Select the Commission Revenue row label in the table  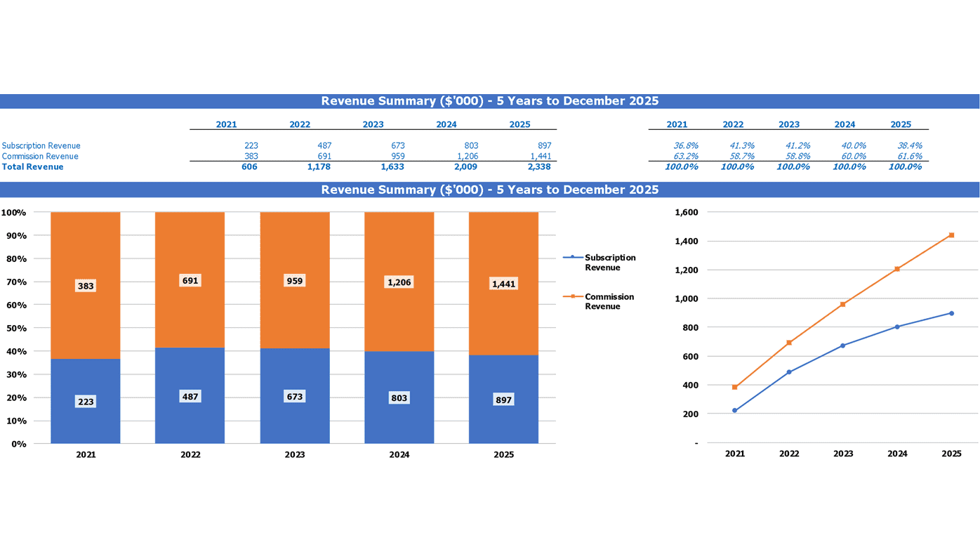click(x=40, y=156)
